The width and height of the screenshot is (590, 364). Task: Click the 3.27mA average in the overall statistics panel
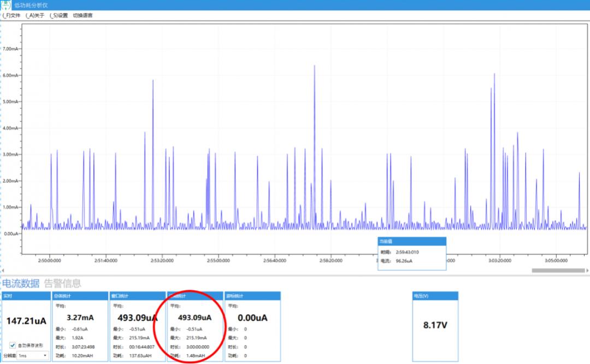coord(80,317)
